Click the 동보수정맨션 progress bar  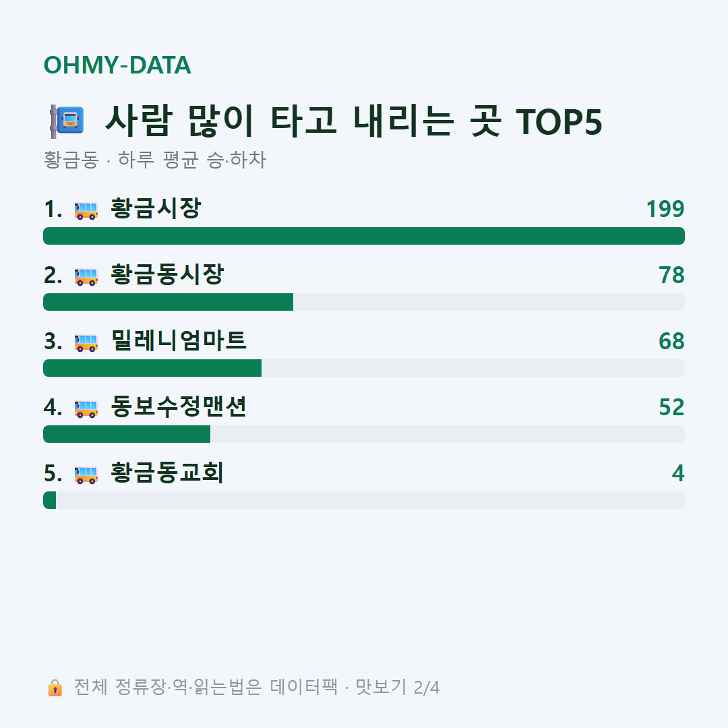pos(364,434)
